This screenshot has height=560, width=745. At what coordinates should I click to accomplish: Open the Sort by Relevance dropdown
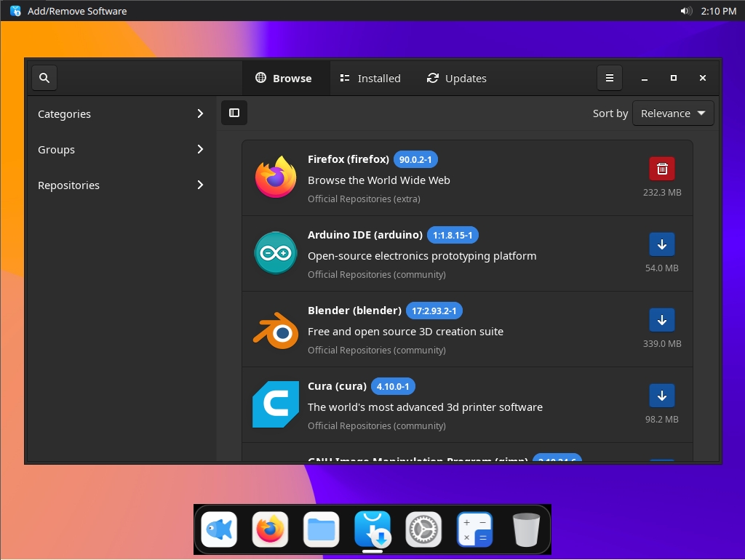673,113
